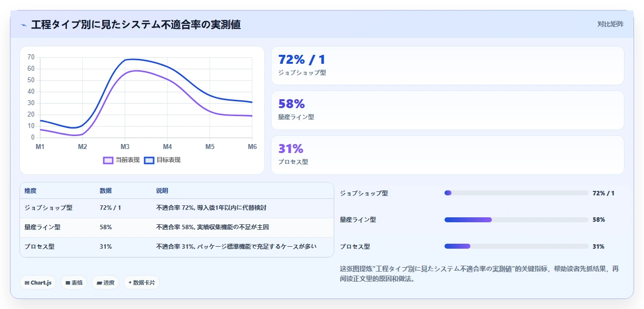Click the 数据 table column header
The width and height of the screenshot is (644, 309).
pyautogui.click(x=106, y=191)
